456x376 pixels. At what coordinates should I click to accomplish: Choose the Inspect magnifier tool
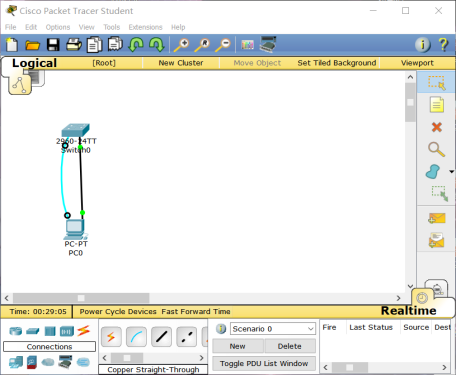pyautogui.click(x=436, y=149)
